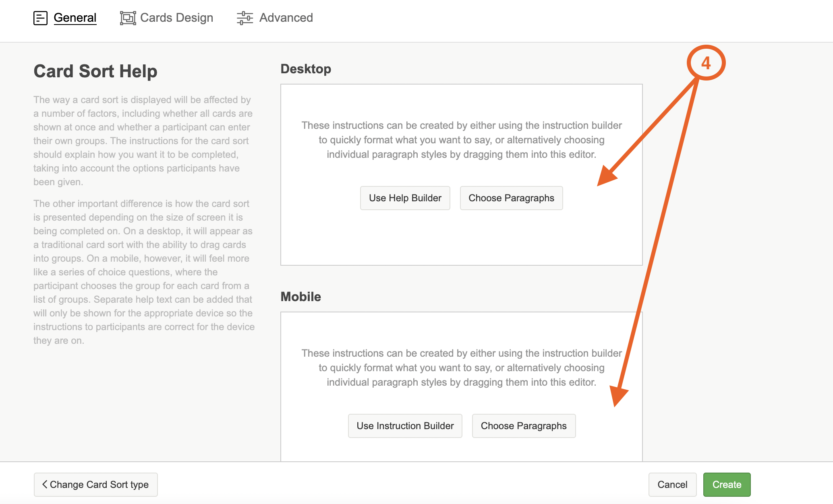Click Use Help Builder for Desktop
Screen dimensions: 833x504
click(x=405, y=198)
